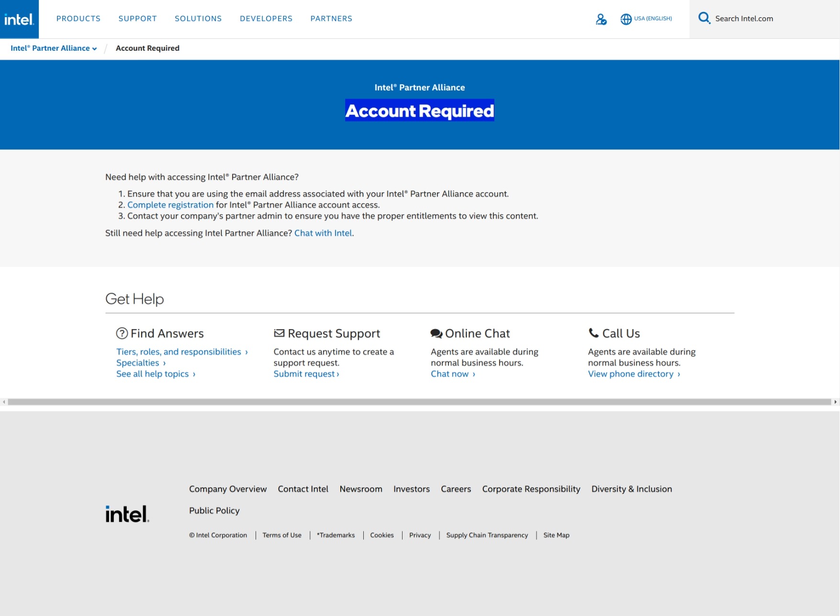Screen dimensions: 840x616
Task: Click the Get Help section heading
Action: click(x=134, y=299)
